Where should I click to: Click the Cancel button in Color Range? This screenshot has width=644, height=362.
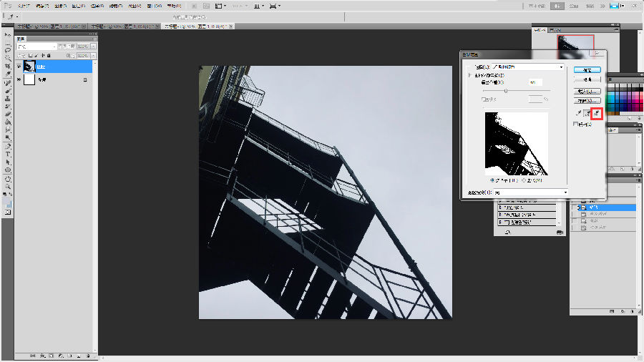(x=587, y=80)
